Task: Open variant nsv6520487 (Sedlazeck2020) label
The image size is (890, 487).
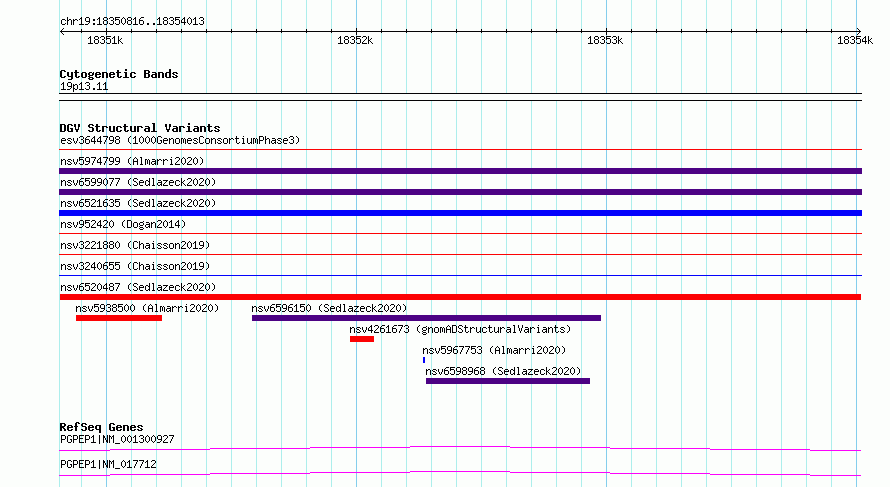Action: pyautogui.click(x=138, y=287)
